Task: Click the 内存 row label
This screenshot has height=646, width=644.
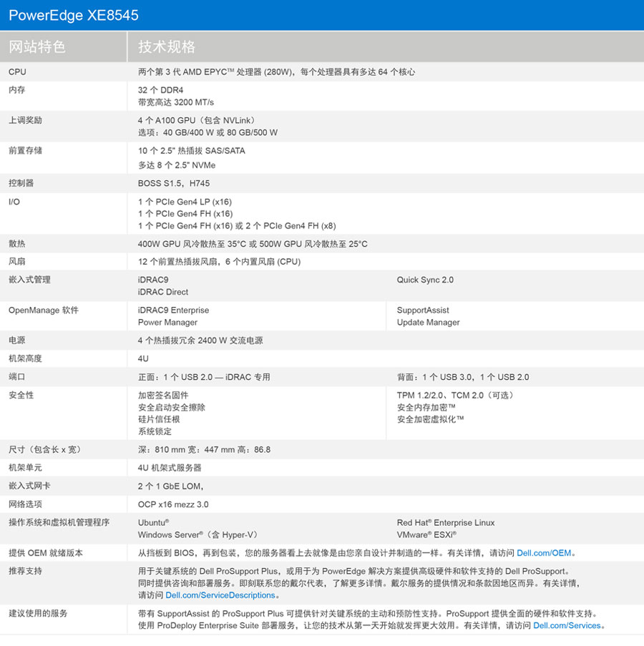Action: pos(17,90)
